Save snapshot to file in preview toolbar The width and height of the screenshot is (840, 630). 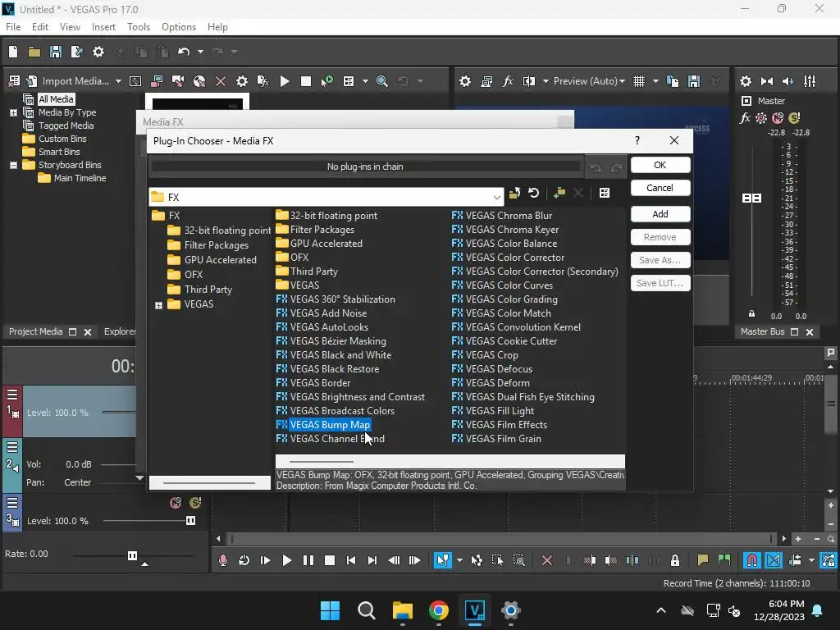[694, 81]
